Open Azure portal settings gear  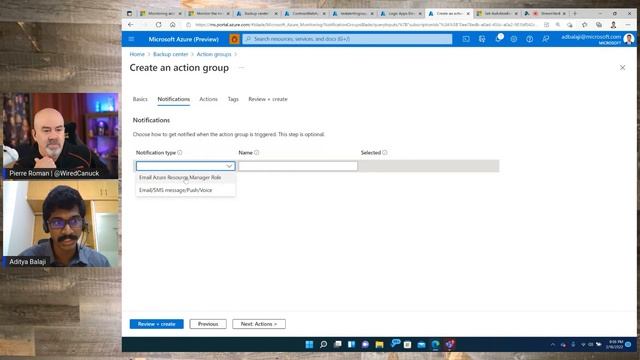click(x=513, y=39)
